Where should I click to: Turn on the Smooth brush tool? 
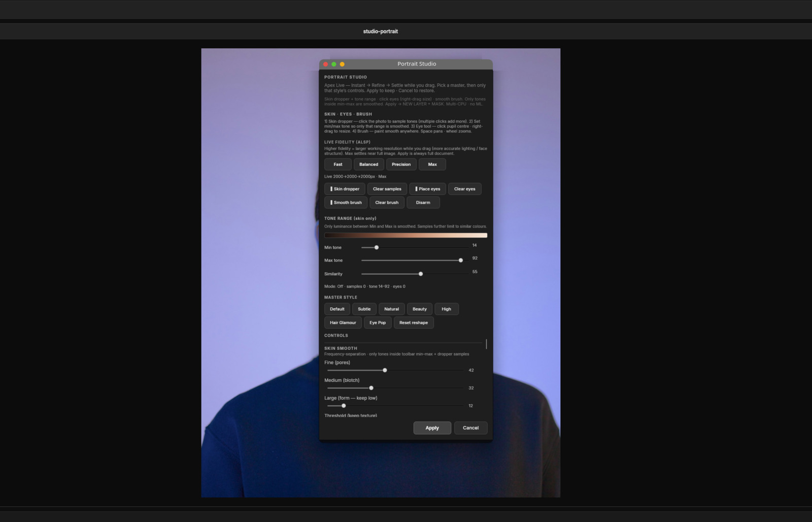click(346, 203)
